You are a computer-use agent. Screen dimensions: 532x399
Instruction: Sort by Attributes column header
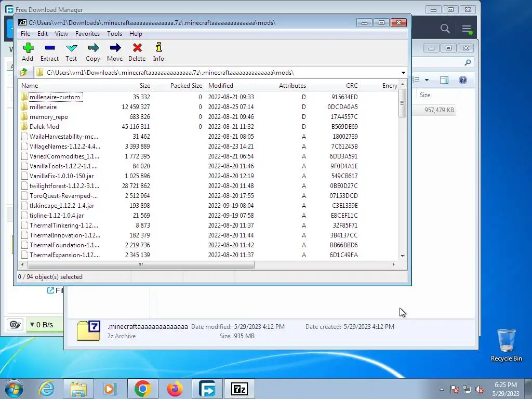coord(283,86)
